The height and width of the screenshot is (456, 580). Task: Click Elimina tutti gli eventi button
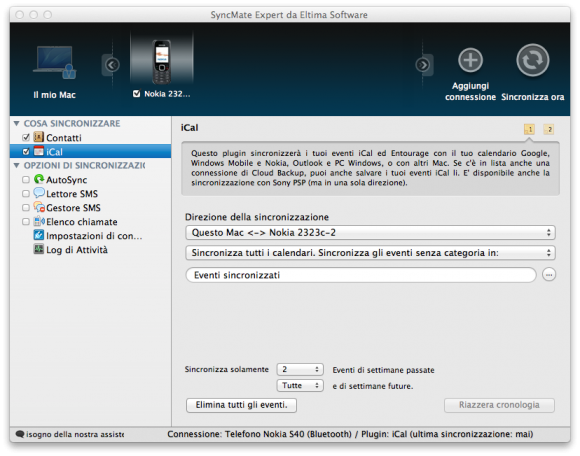coord(241,405)
